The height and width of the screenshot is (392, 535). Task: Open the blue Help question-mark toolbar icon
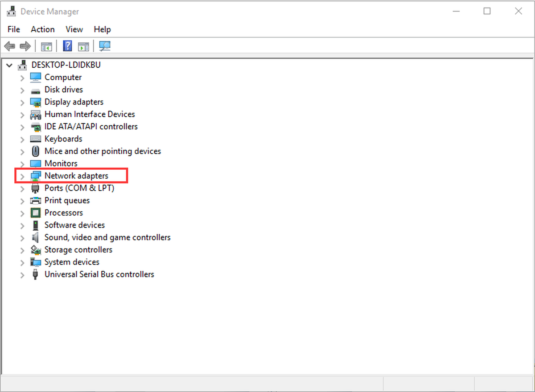coord(67,46)
